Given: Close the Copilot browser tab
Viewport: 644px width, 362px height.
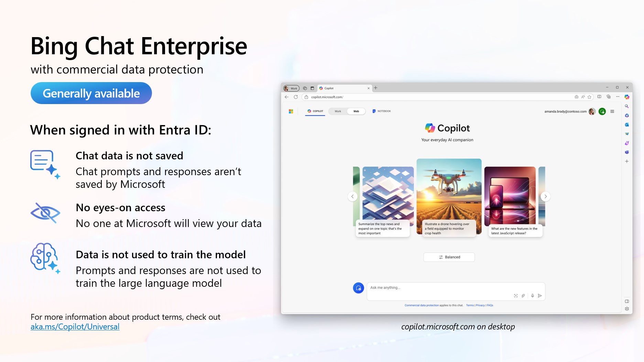Looking at the screenshot, I should pos(369,88).
